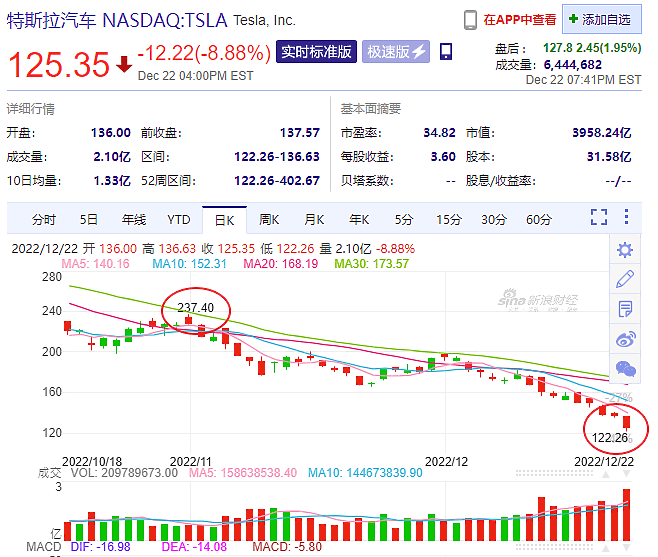Select the 5分 minute chart tab

click(404, 220)
